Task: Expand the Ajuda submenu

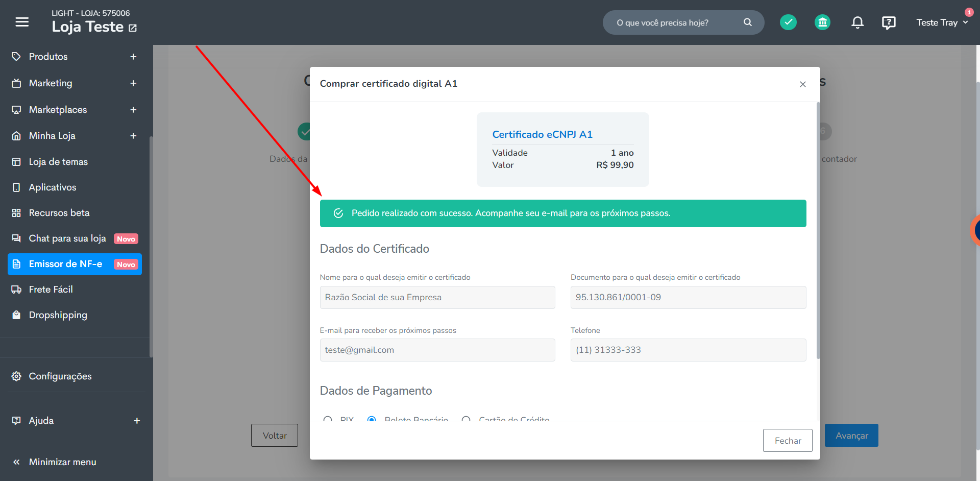Action: coord(137,421)
